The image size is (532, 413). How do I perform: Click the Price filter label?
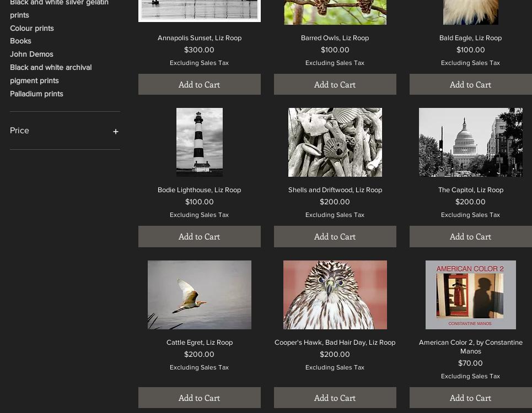click(19, 131)
